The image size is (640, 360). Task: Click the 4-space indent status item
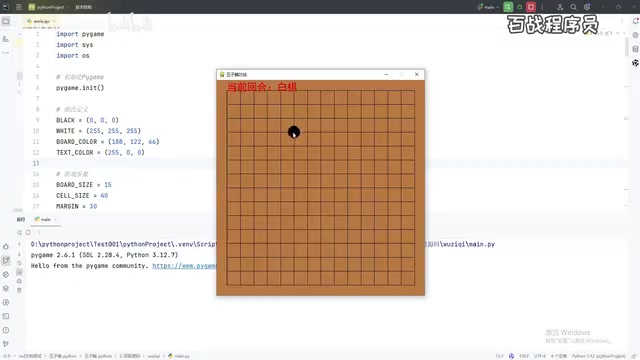pyautogui.click(x=559, y=356)
